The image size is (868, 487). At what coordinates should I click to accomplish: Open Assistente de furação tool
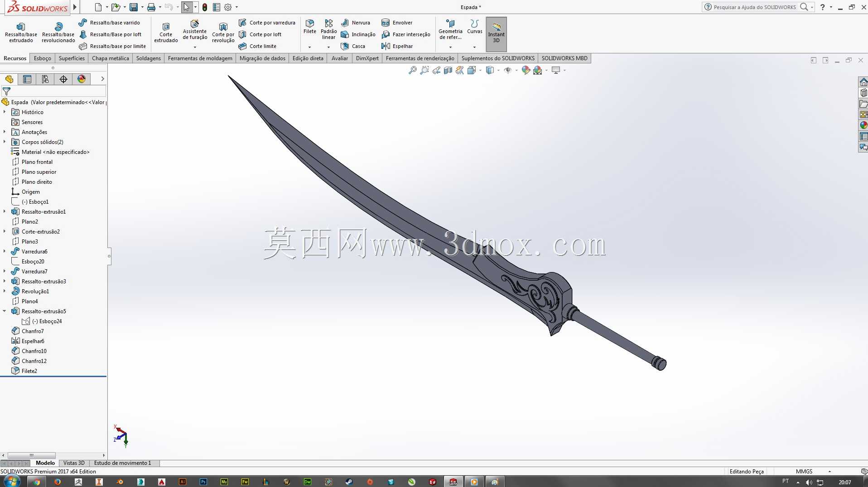195,30
